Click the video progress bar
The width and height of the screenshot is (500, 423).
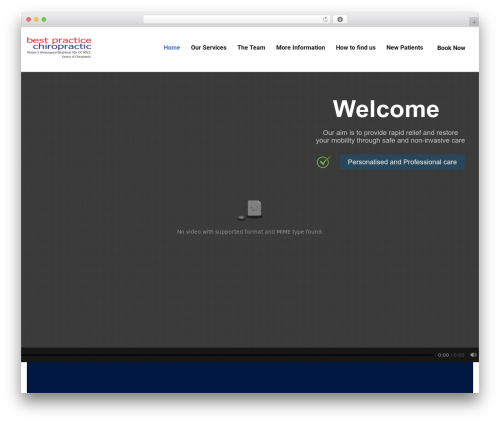[228, 355]
